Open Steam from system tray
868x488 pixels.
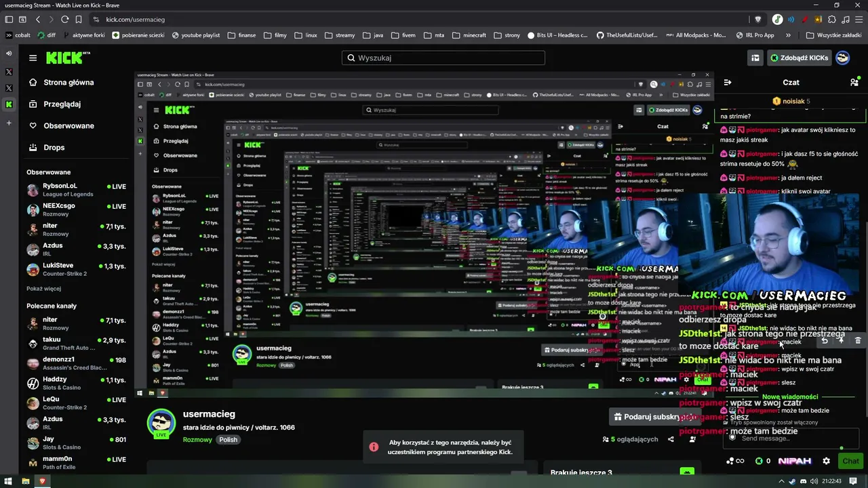point(792,481)
